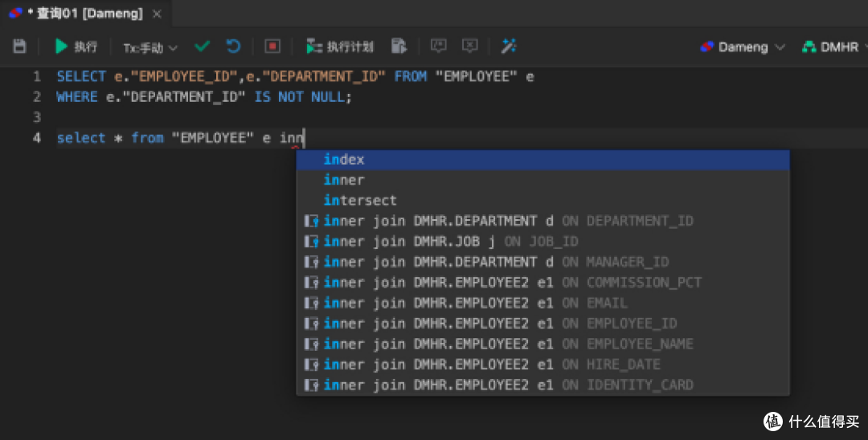
Task: Click the blue rollback arrow icon
Action: point(233,47)
